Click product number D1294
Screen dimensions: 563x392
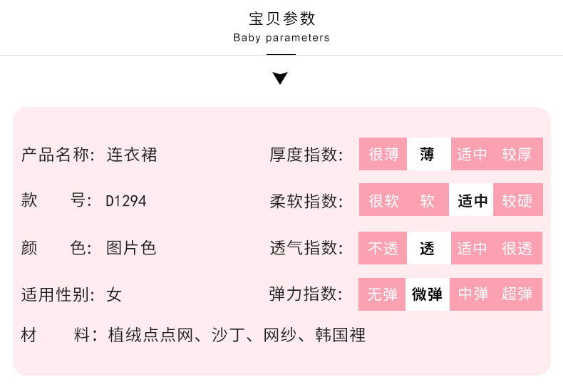click(x=126, y=201)
